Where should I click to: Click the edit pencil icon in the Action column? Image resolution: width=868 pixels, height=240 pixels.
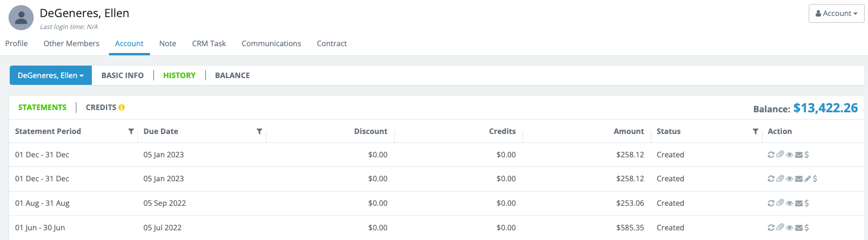point(807,179)
